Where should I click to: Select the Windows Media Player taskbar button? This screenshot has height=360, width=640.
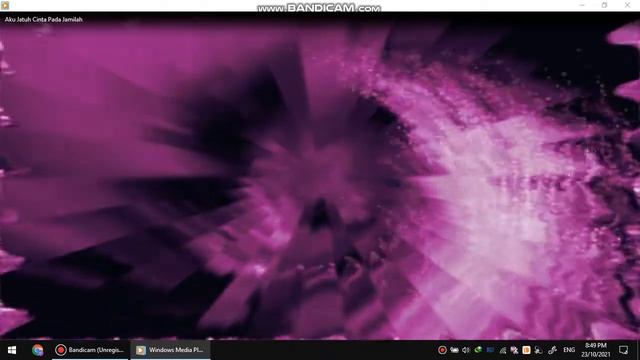coord(170,350)
